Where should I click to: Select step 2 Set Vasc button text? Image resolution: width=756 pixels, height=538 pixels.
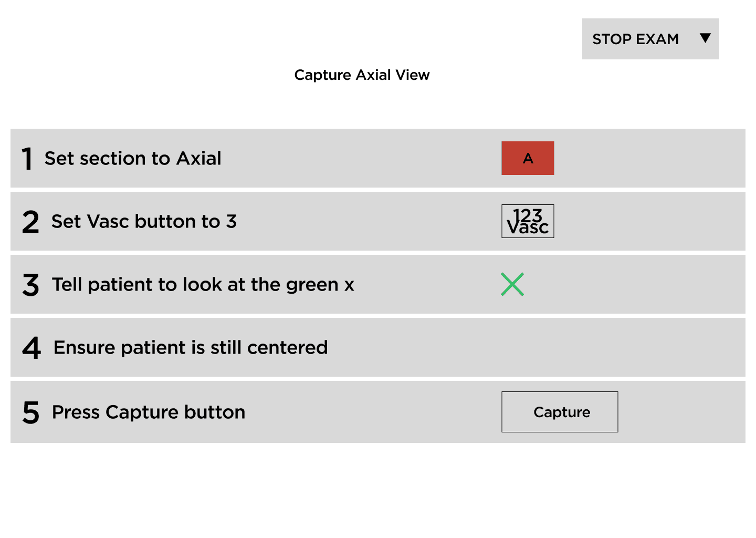144,221
